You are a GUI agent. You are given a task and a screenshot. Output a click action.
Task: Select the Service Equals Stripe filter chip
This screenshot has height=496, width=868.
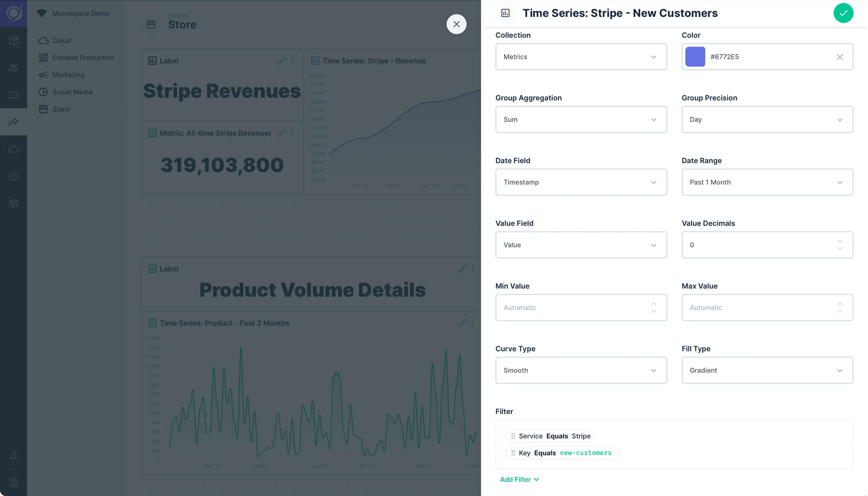click(x=550, y=436)
